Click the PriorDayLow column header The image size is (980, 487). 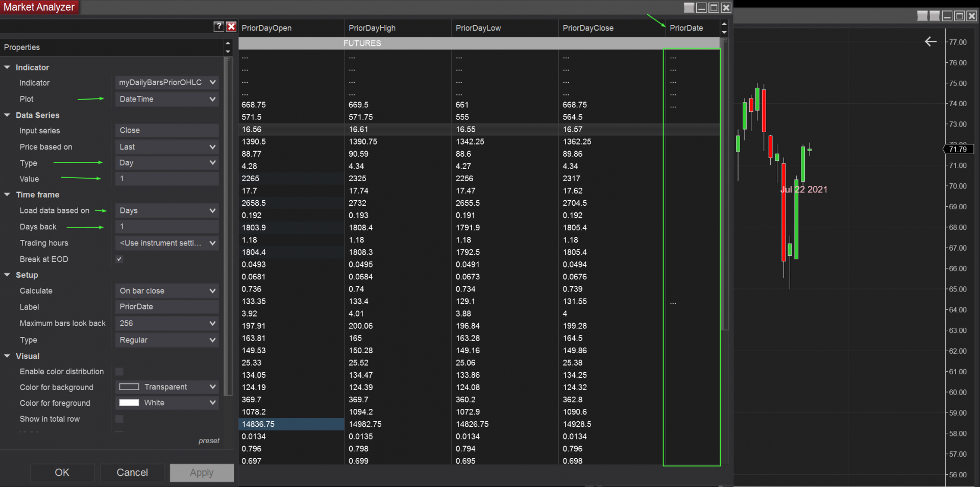tap(505, 28)
